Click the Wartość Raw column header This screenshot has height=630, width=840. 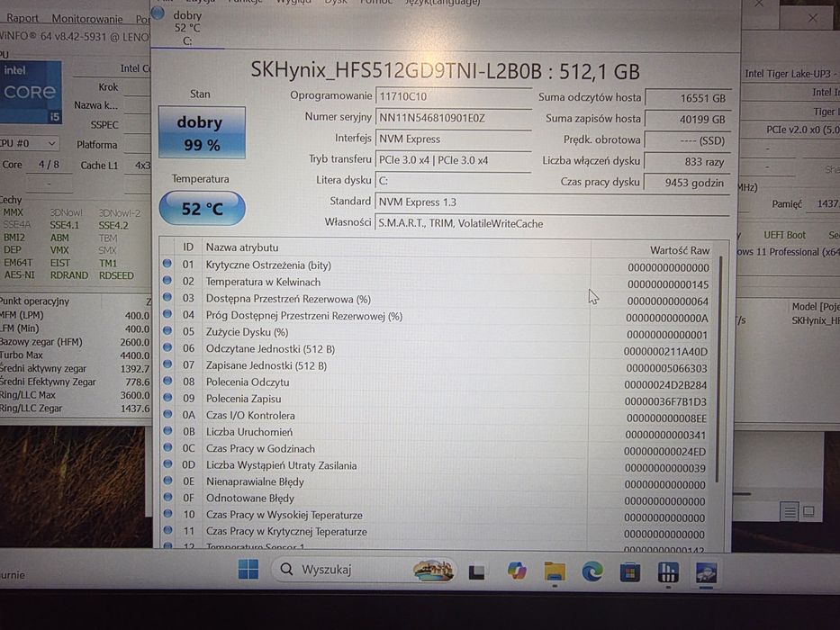[653, 249]
